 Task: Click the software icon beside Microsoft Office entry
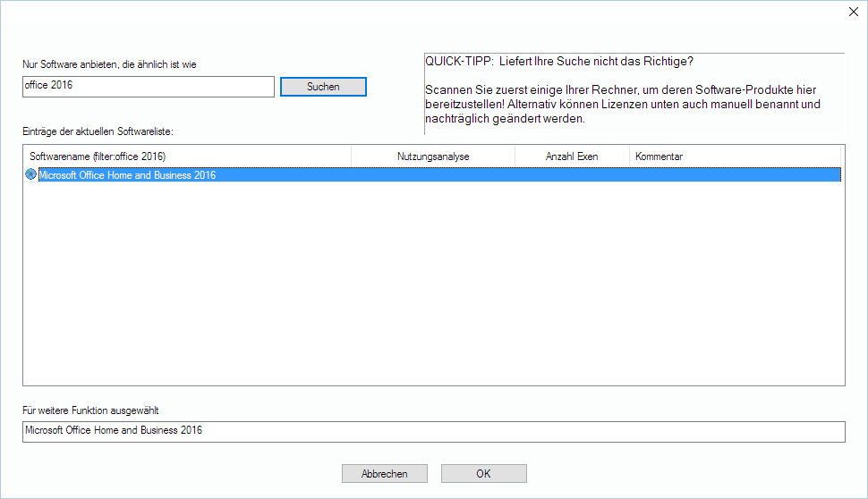tap(31, 174)
